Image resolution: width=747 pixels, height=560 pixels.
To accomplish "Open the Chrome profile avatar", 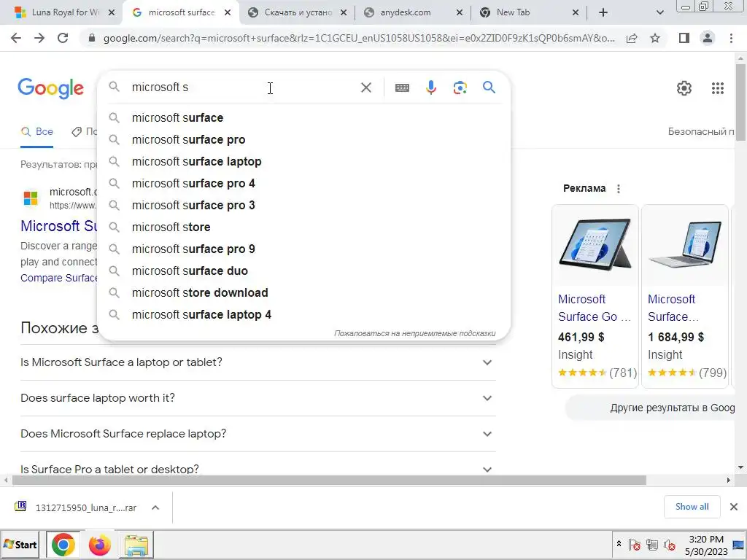I will 708,38.
